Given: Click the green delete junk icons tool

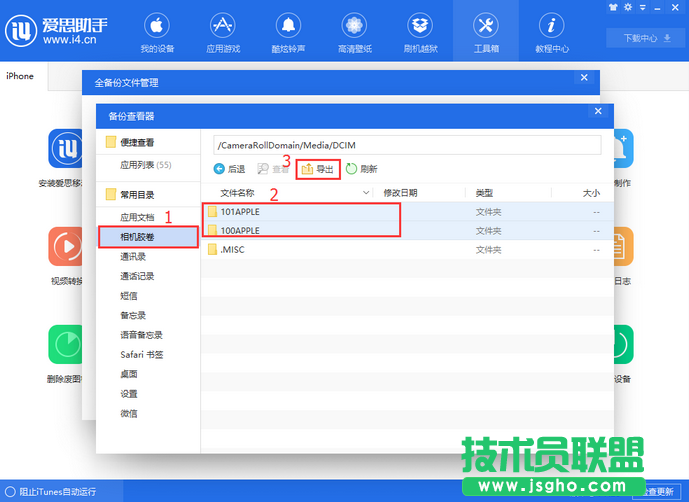Looking at the screenshot, I should point(65,344).
